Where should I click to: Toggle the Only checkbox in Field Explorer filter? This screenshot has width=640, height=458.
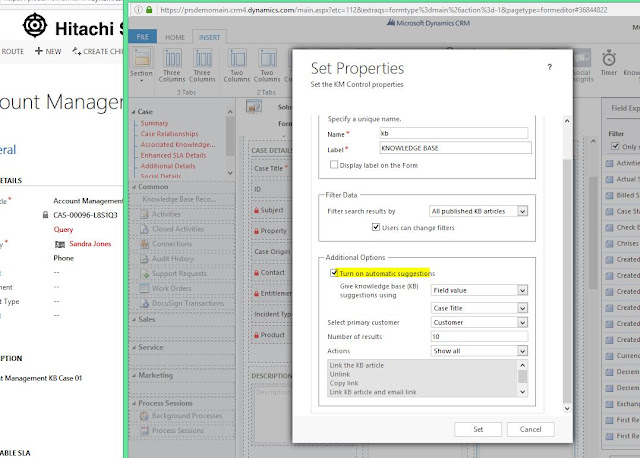[615, 146]
